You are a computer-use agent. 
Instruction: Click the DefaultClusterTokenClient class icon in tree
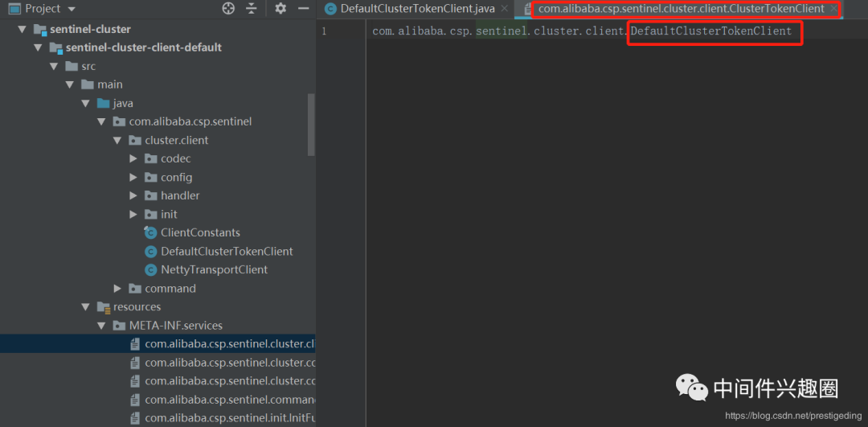(x=150, y=252)
